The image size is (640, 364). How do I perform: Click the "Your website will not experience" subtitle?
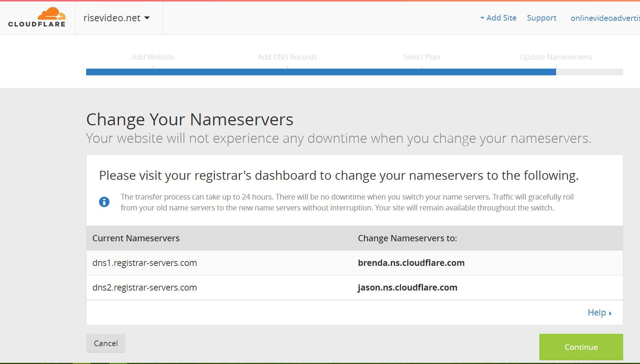339,138
